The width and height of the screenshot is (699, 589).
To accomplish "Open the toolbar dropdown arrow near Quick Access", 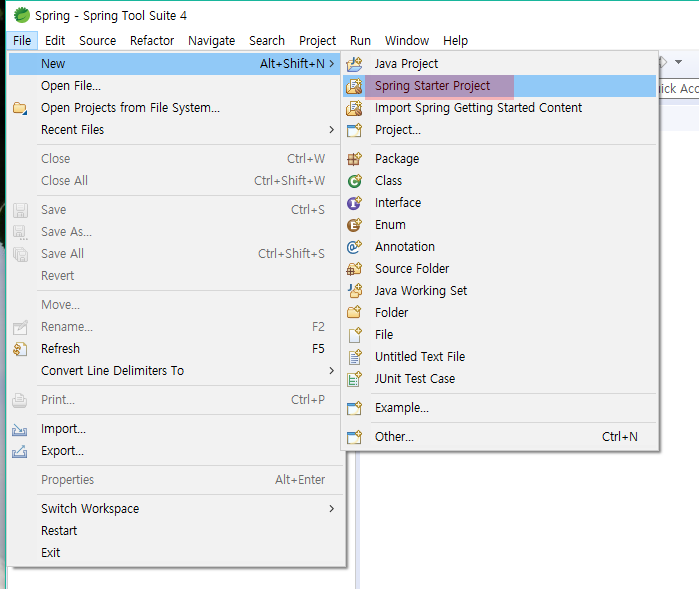I will click(678, 62).
